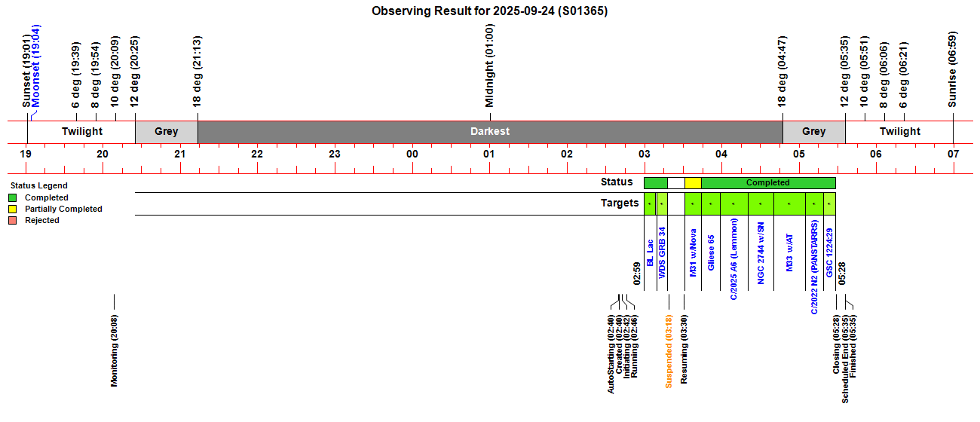Click the green Completed legend swatch

point(13,197)
